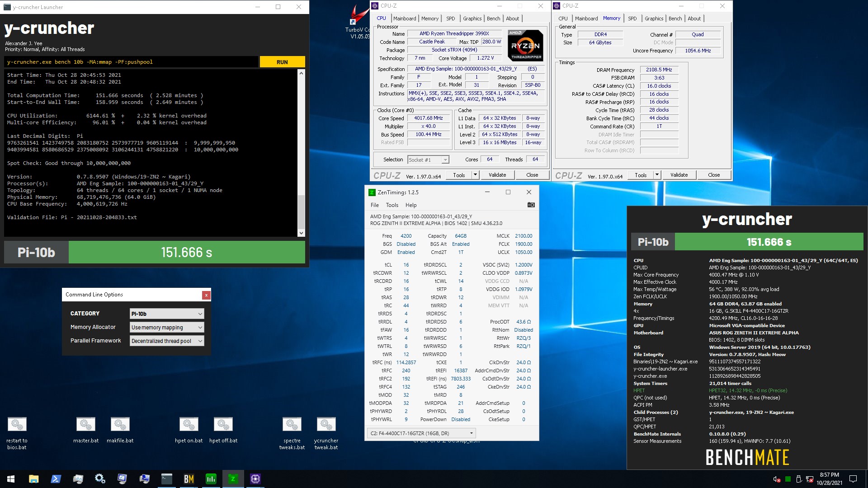
Task: Switch to Graphics tab in right CPU-Z
Action: coord(654,19)
